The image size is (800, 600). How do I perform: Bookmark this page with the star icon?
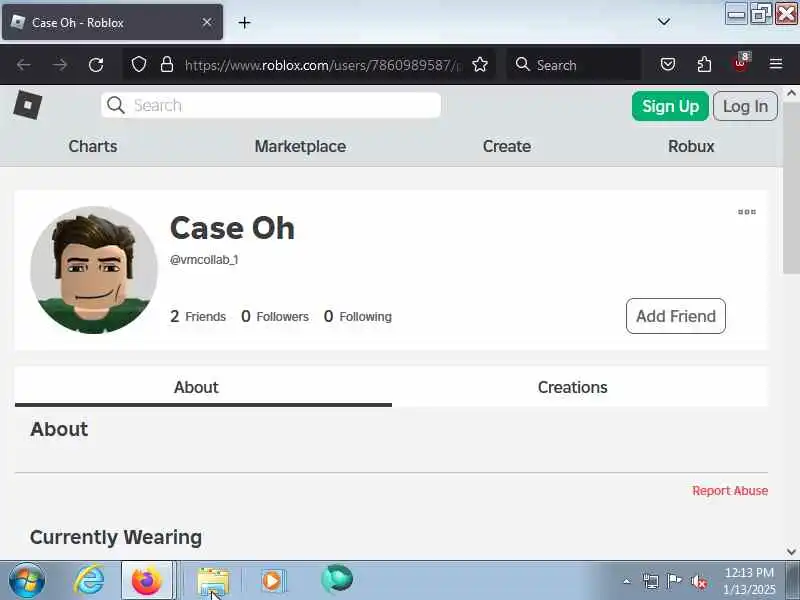click(x=480, y=65)
